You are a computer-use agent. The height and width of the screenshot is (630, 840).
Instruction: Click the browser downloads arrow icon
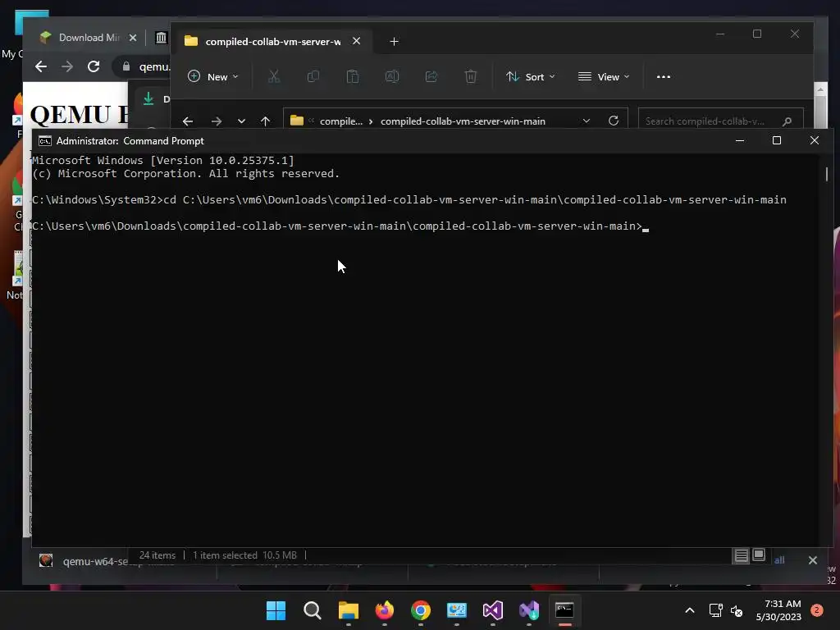coord(148,98)
